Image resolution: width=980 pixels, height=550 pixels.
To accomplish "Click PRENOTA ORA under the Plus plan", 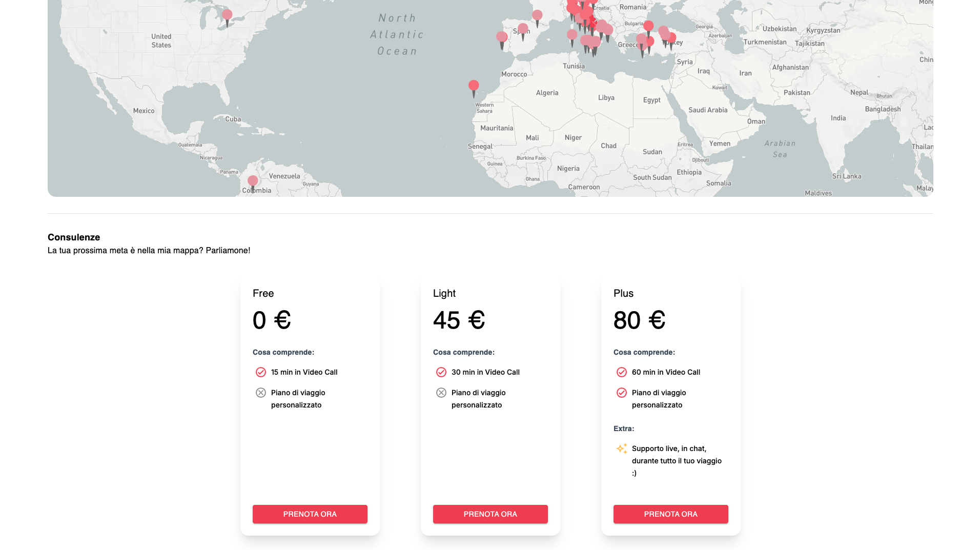I will [670, 514].
